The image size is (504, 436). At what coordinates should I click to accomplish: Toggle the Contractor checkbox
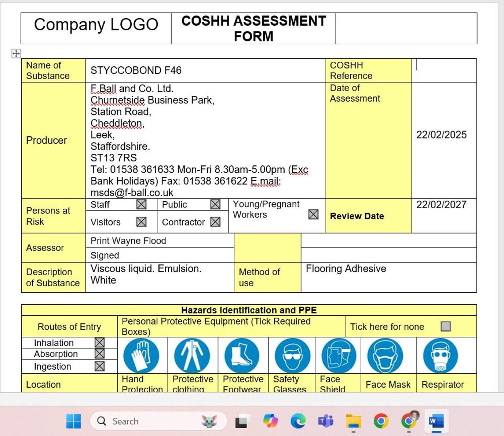pos(215,222)
